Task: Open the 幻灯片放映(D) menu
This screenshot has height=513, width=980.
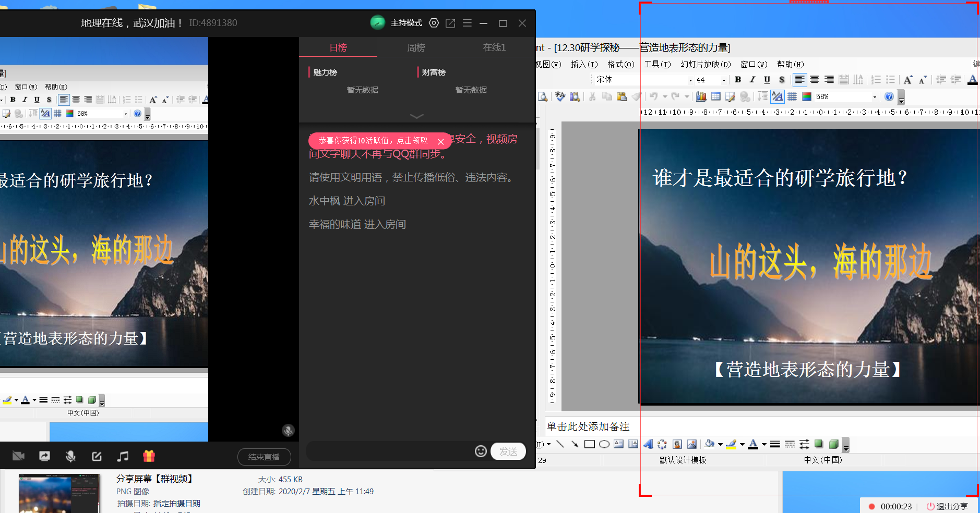Action: click(x=706, y=64)
